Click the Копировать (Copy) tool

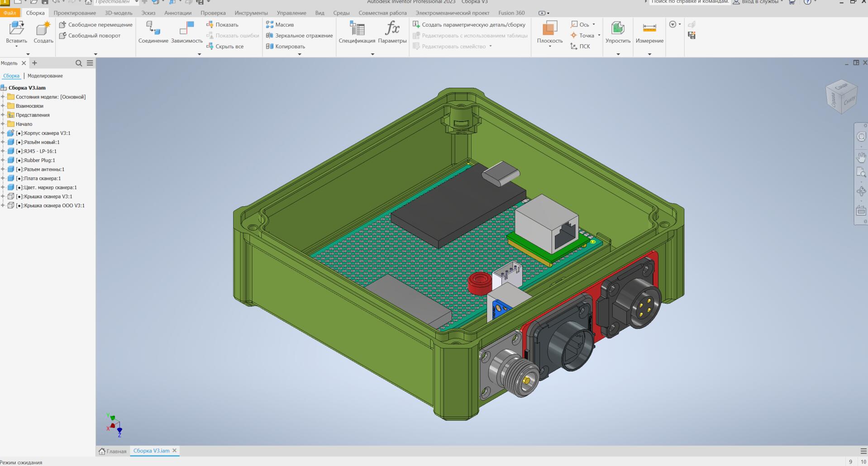point(285,46)
